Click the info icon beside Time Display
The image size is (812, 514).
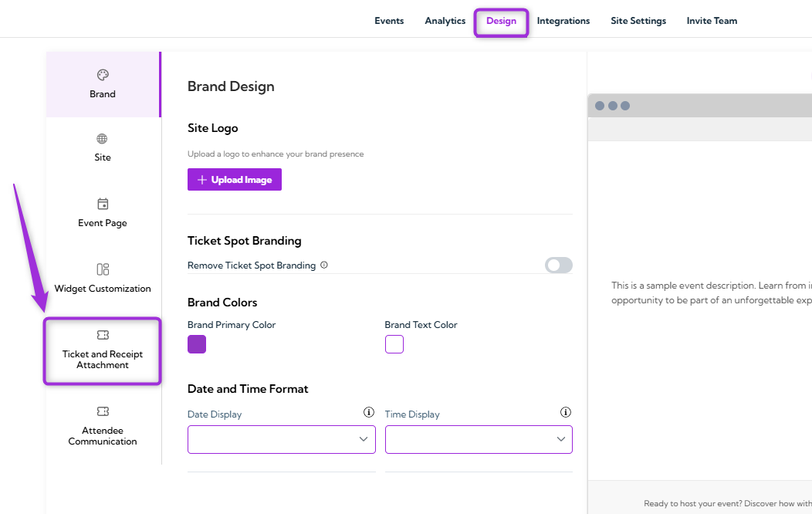click(566, 411)
